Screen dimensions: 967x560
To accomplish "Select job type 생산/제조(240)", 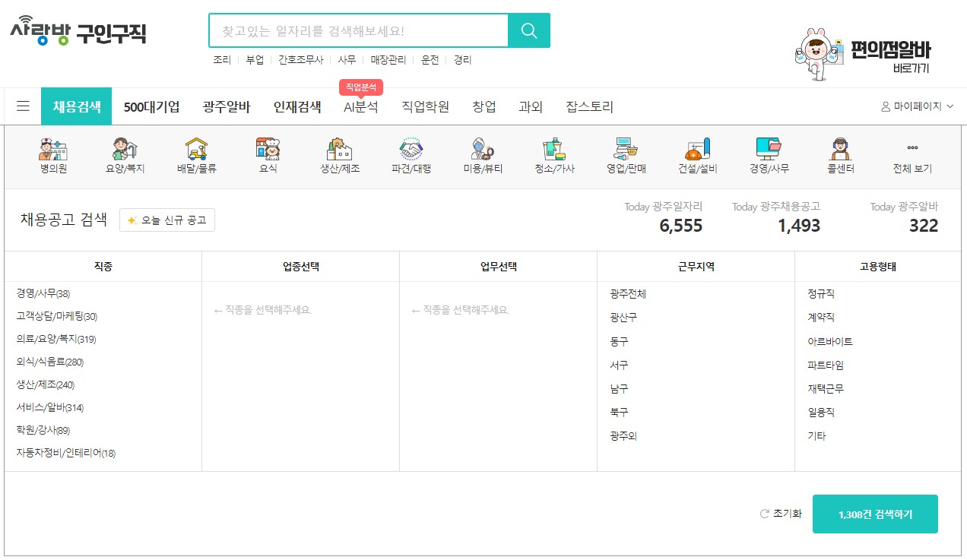I will [46, 385].
